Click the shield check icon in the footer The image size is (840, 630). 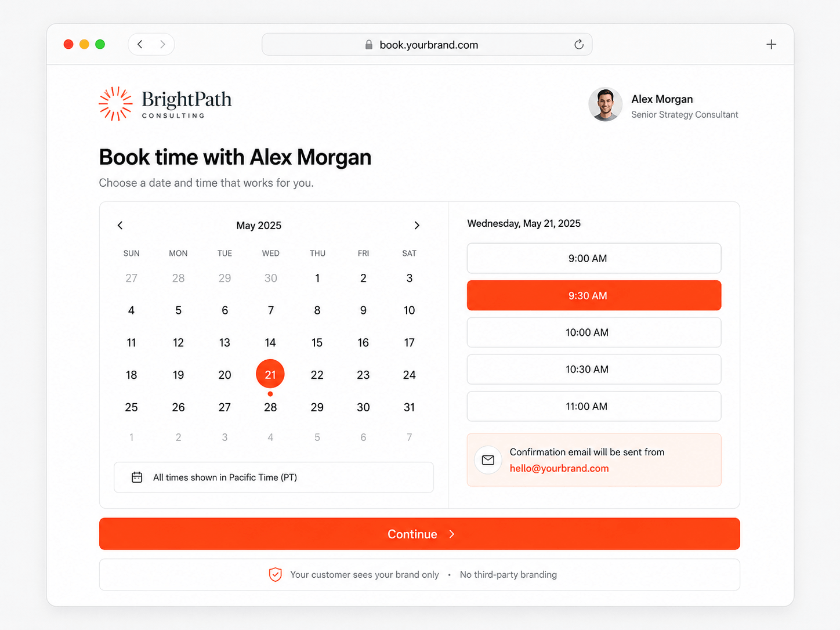coord(275,574)
